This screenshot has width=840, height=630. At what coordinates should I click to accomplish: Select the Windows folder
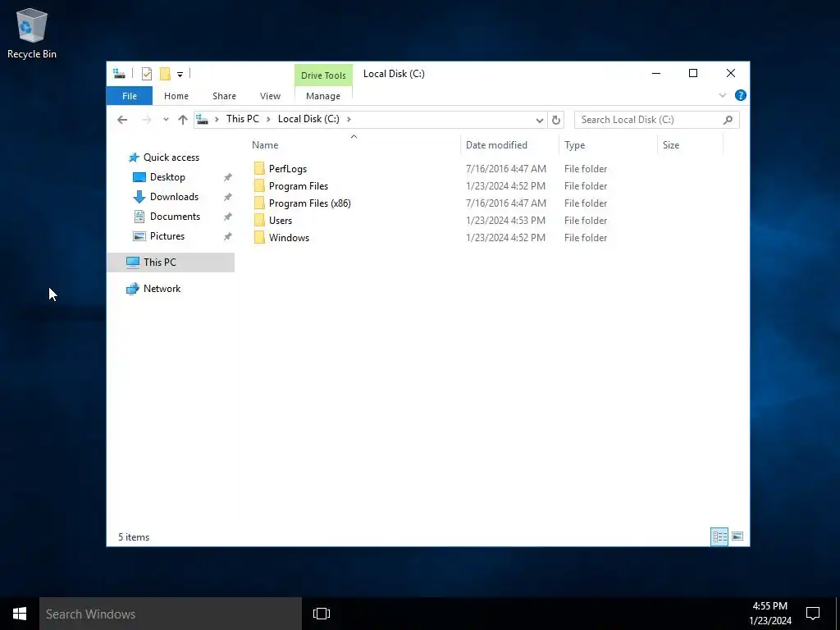[x=289, y=237]
